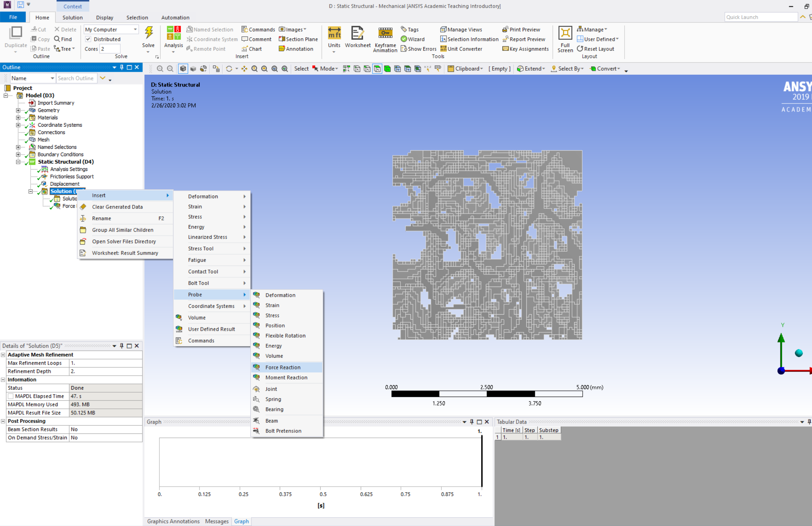Switch to the Solution ribbon tab
The width and height of the screenshot is (812, 526).
point(73,17)
